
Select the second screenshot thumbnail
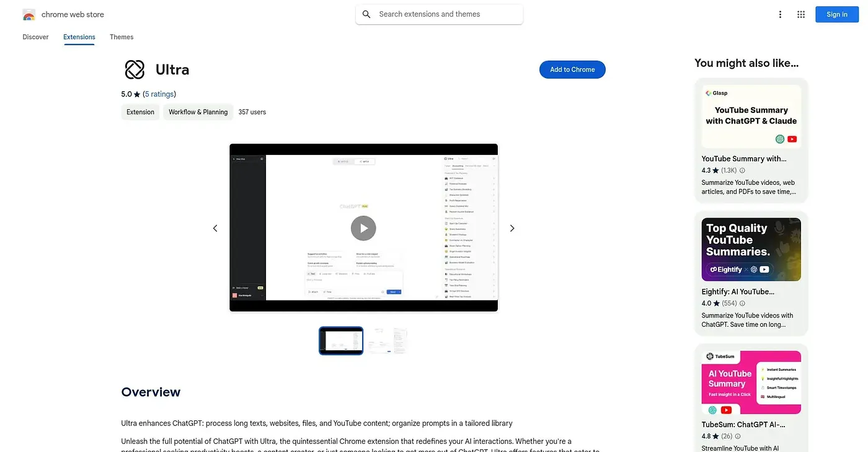388,341
